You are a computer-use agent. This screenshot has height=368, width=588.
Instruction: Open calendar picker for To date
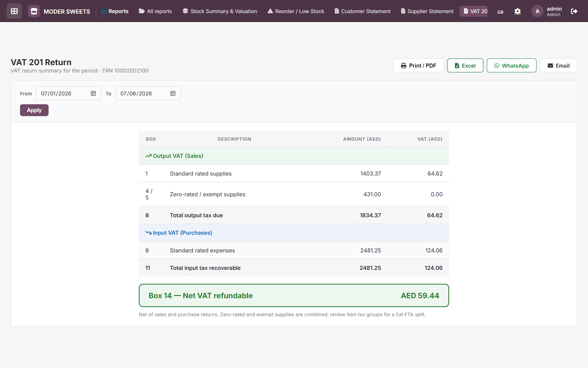pos(173,93)
